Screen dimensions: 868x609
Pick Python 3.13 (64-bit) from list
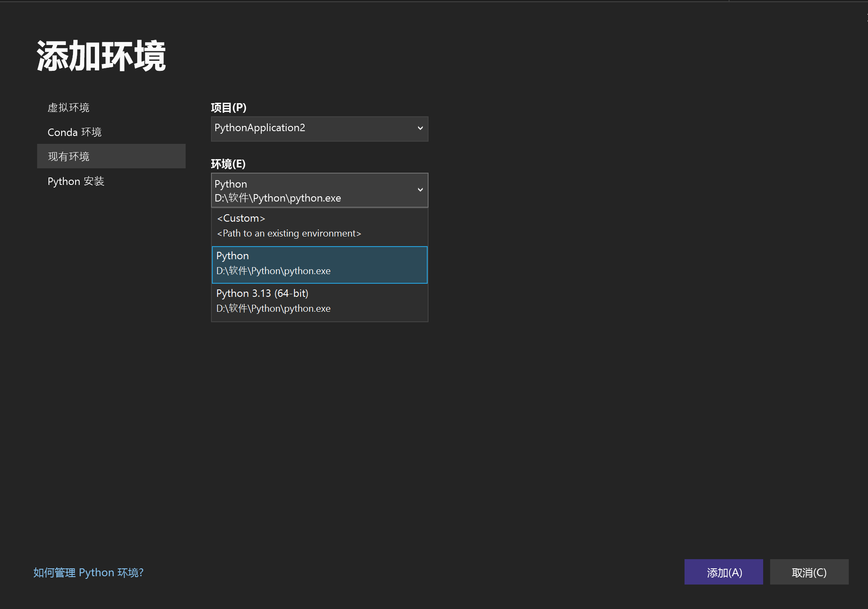click(x=262, y=293)
